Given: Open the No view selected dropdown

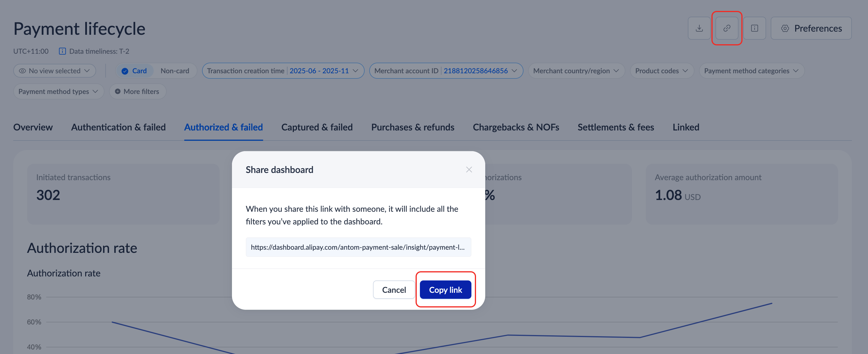Looking at the screenshot, I should tap(55, 71).
